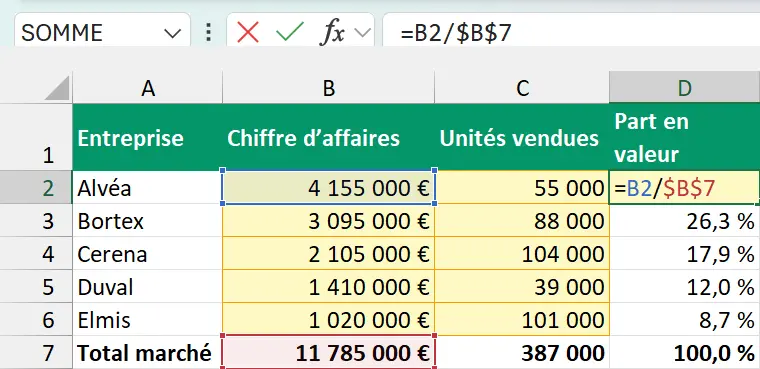The image size is (760, 369).
Task: Select the Alvéa cell
Action: tap(147, 187)
